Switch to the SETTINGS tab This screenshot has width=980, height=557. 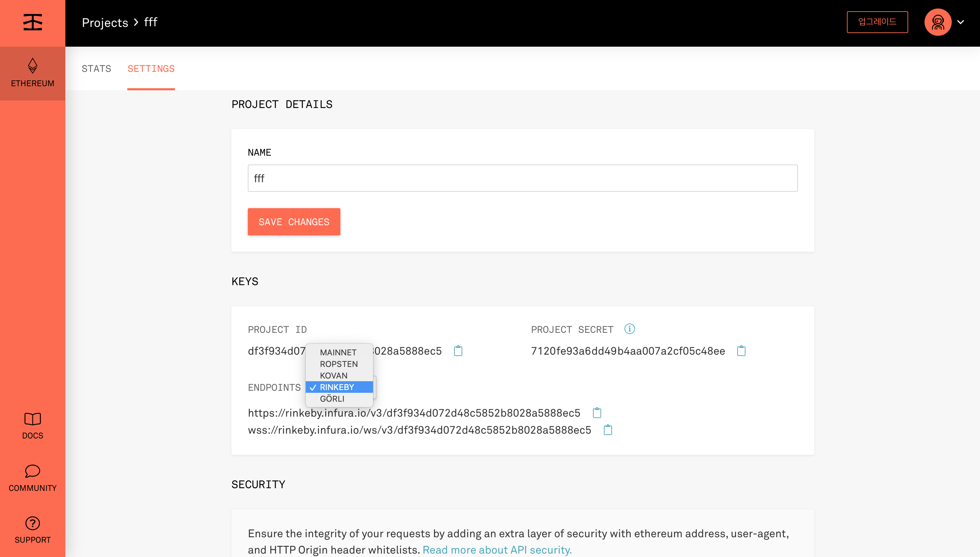[151, 68]
